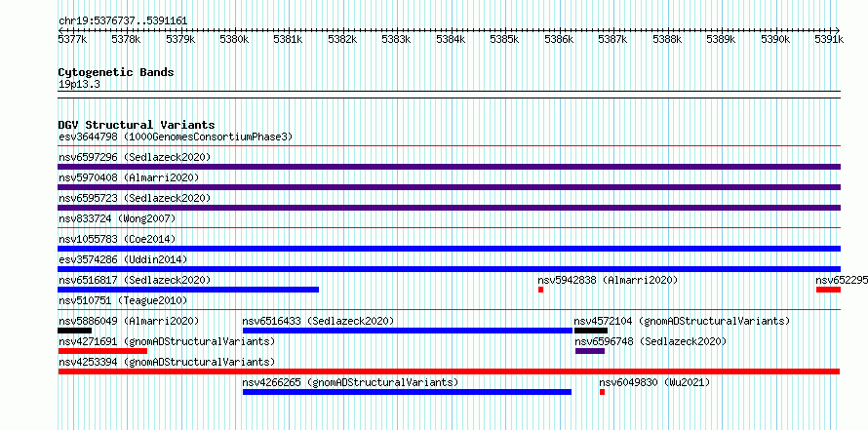The width and height of the screenshot is (868, 430).
Task: Click the 5380k ruler position
Action: (234, 39)
